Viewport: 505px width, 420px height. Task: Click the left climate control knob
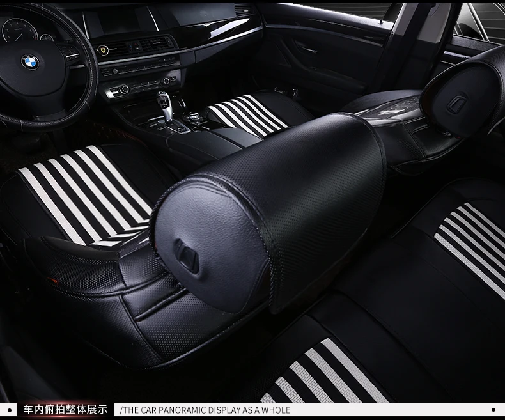coord(124,89)
